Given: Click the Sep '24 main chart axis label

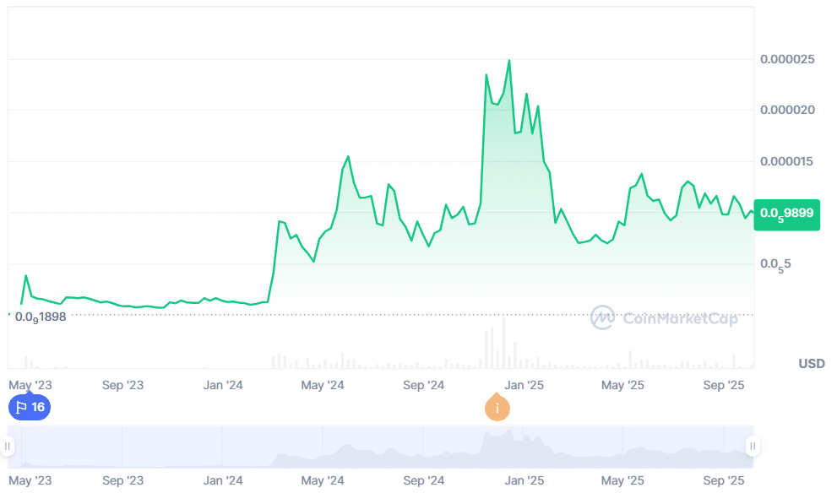Looking at the screenshot, I should tap(424, 385).
